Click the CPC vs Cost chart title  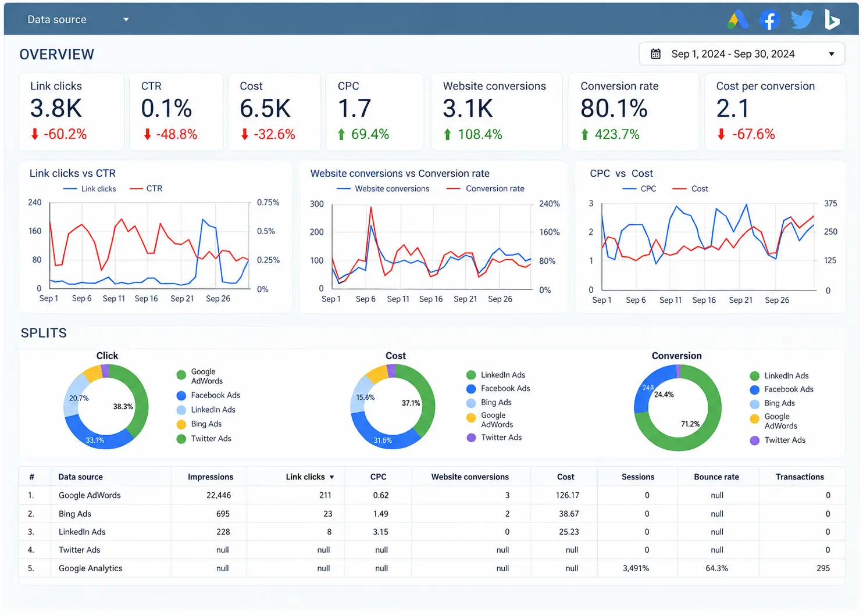click(621, 174)
